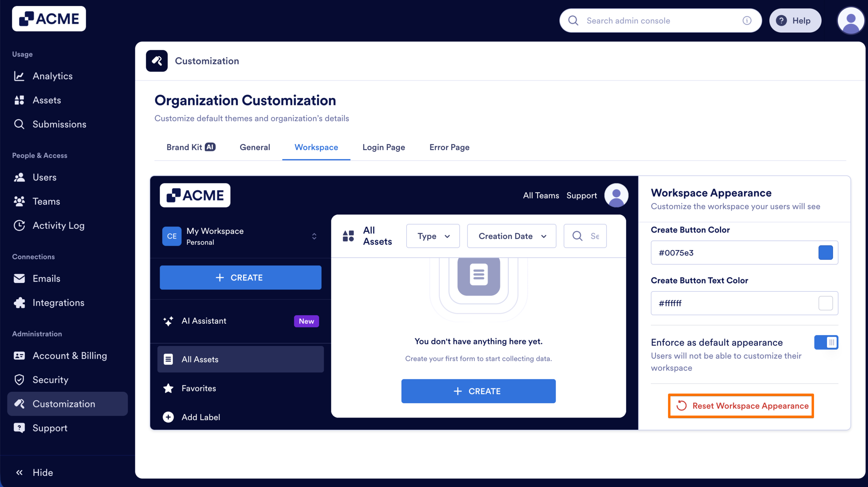Open the Submissions section

click(x=59, y=124)
